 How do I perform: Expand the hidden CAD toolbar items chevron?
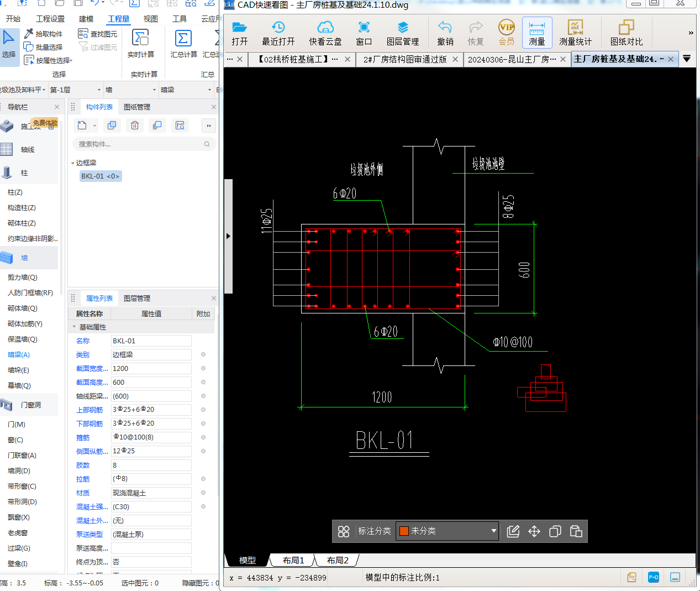tap(691, 33)
